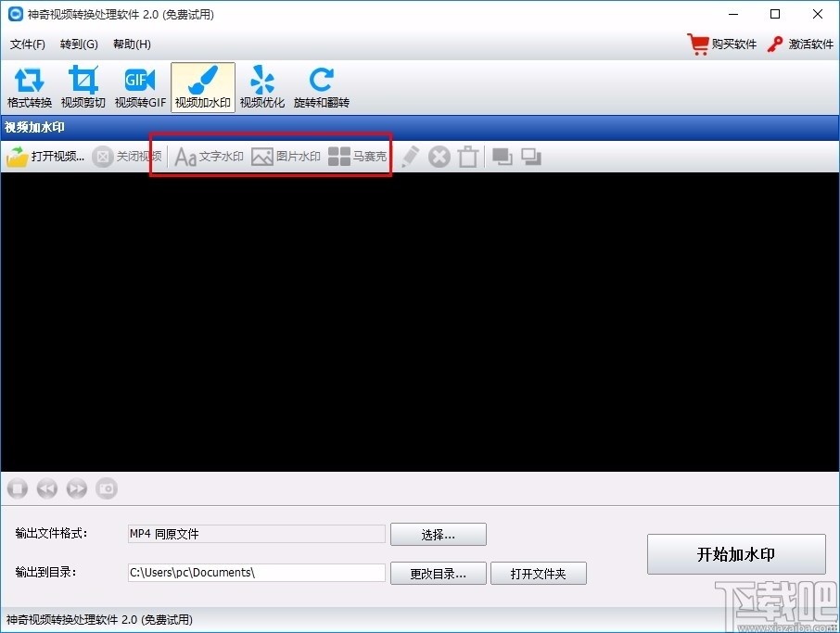Screen dimensions: 840x633
Task: Open the 视频剪切 video crop tool
Action: 83,87
